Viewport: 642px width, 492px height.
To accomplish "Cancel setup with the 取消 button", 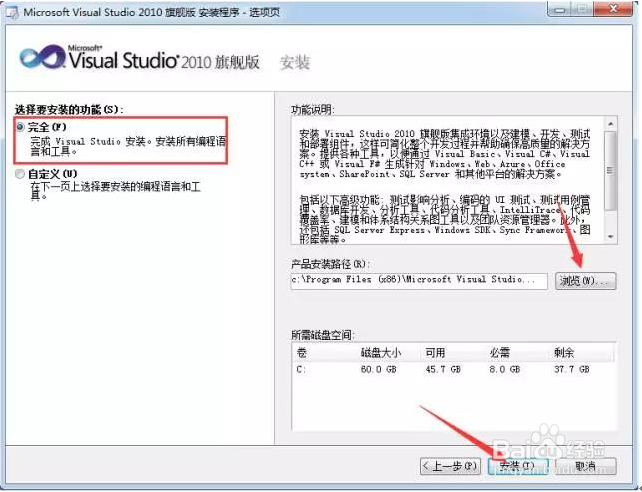I will pos(586,466).
